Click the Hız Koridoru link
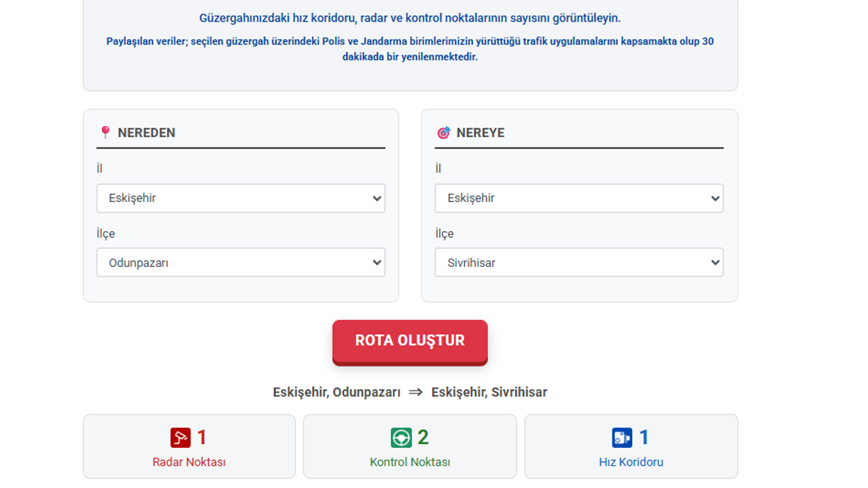The height and width of the screenshot is (488, 868). tap(631, 461)
